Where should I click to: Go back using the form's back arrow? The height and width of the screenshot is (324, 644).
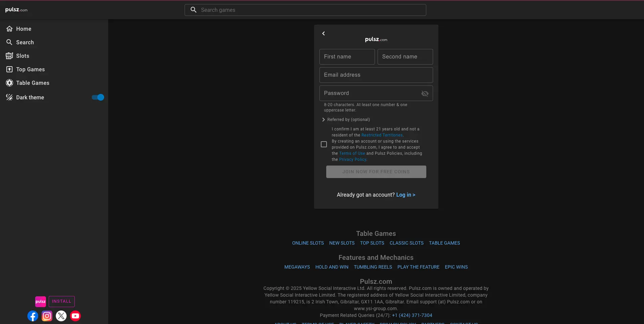coord(324,33)
